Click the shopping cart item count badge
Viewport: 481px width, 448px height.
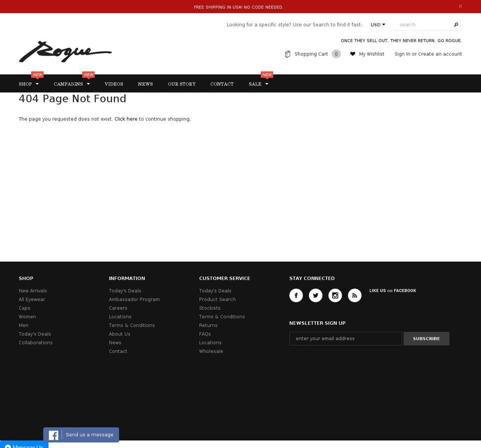tap(336, 54)
